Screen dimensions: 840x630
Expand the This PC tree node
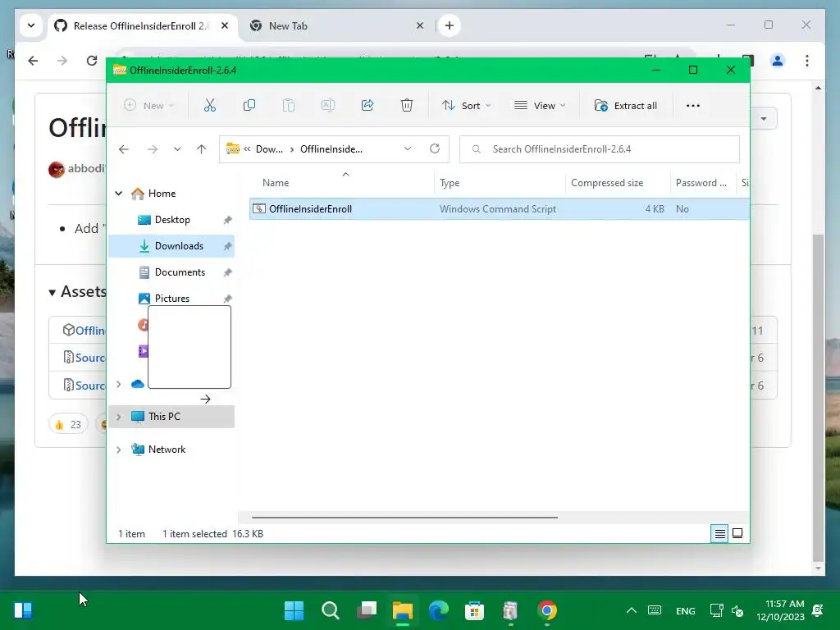(119, 416)
